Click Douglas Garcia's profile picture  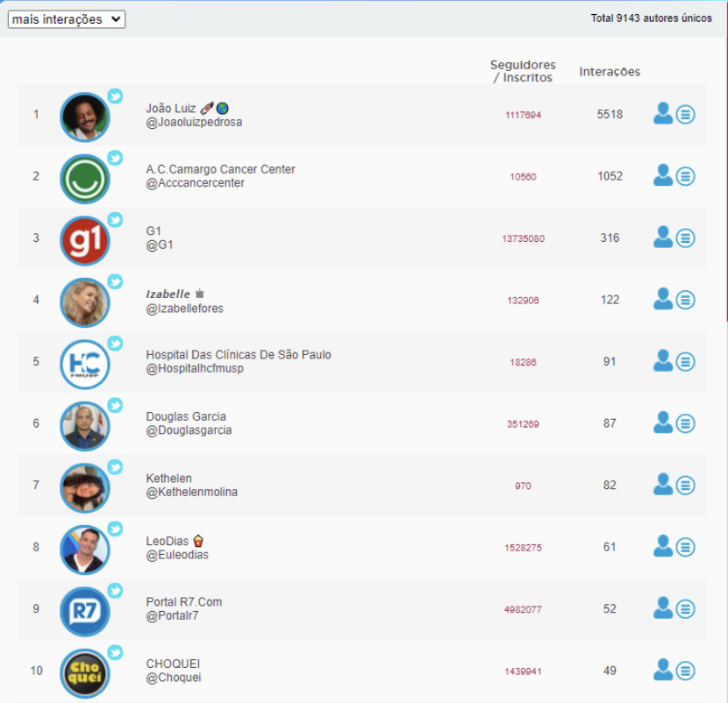pos(84,425)
